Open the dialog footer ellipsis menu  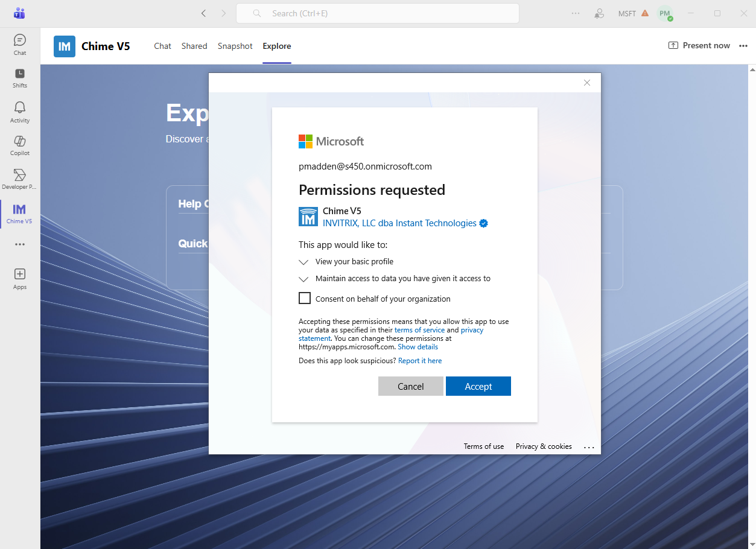point(589,447)
